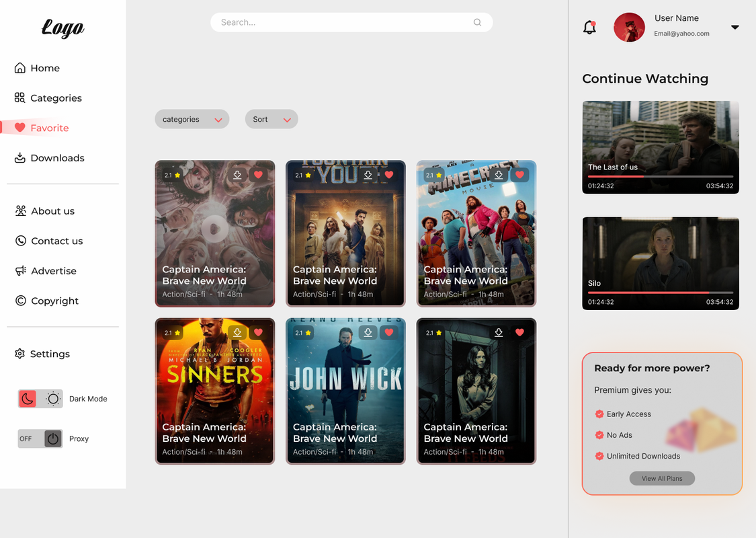The width and height of the screenshot is (756, 538).
Task: Play the movie with the faces-circle poster
Action: pyautogui.click(x=214, y=228)
